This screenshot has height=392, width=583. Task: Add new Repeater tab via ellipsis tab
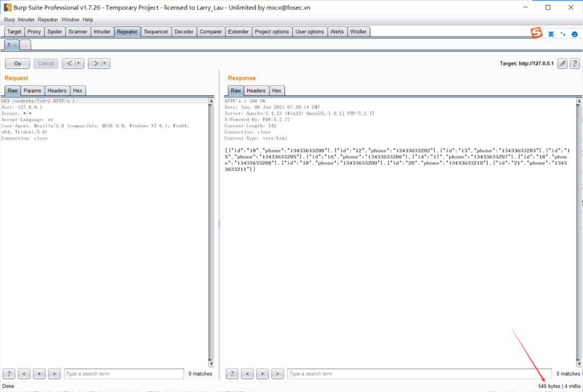point(25,45)
